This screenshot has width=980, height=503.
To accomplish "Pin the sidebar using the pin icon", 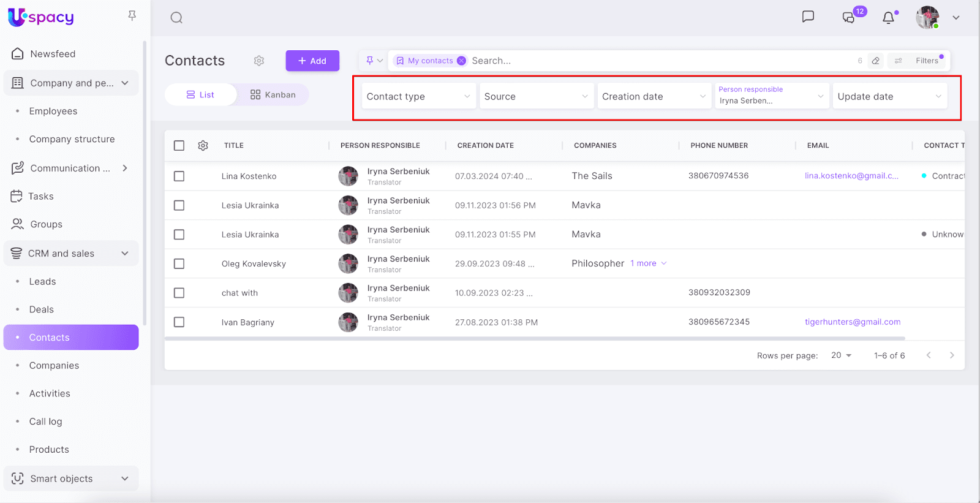I will (132, 16).
